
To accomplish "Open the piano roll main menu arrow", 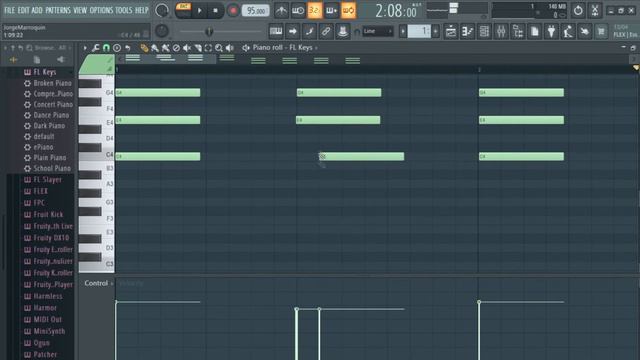I will 85,48.
